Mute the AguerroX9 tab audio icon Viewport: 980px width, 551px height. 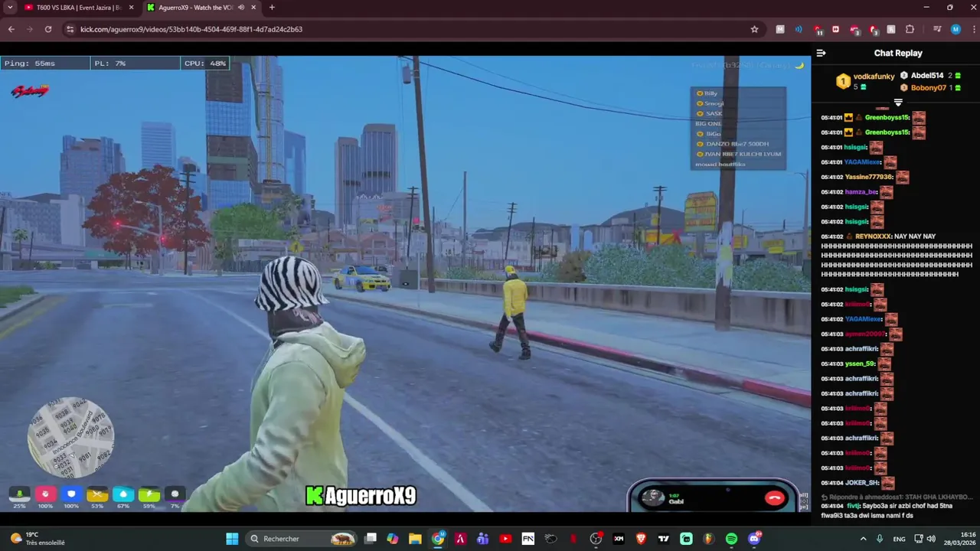[x=241, y=8]
